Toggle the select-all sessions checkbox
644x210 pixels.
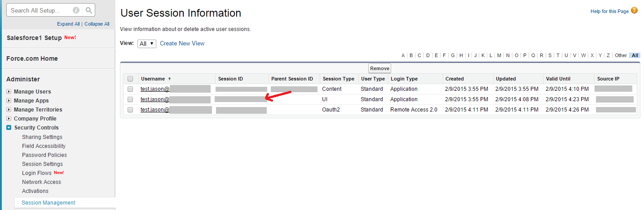130,79
